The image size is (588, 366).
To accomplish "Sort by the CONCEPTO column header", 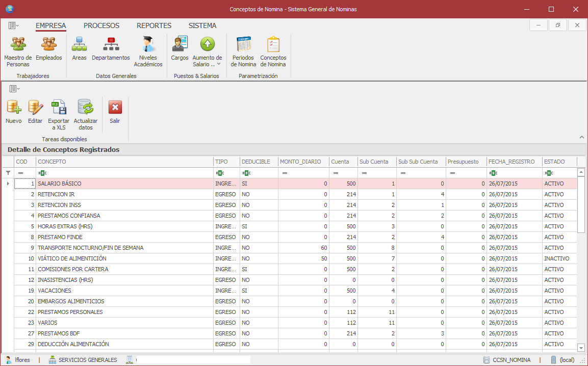I will coord(124,162).
